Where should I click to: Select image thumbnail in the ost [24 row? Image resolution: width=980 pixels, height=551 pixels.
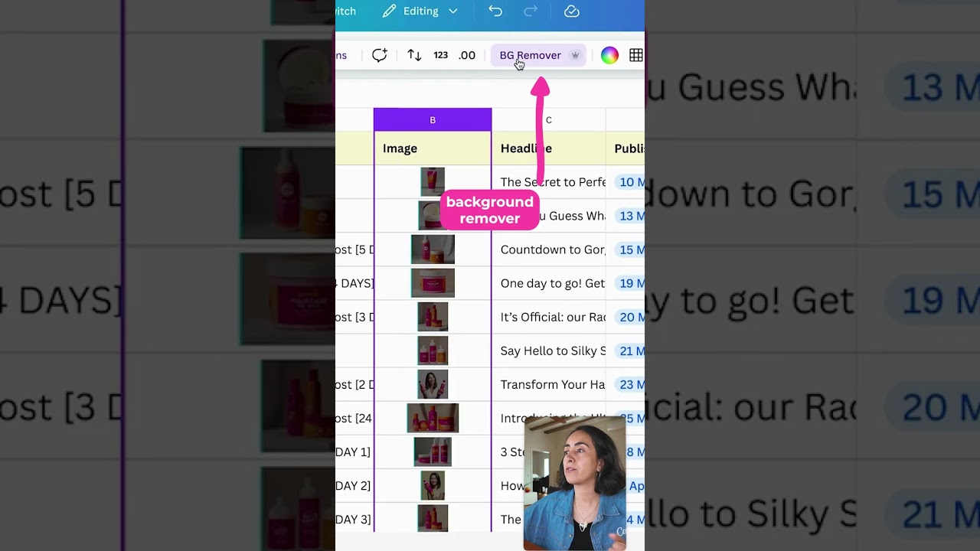[433, 418]
